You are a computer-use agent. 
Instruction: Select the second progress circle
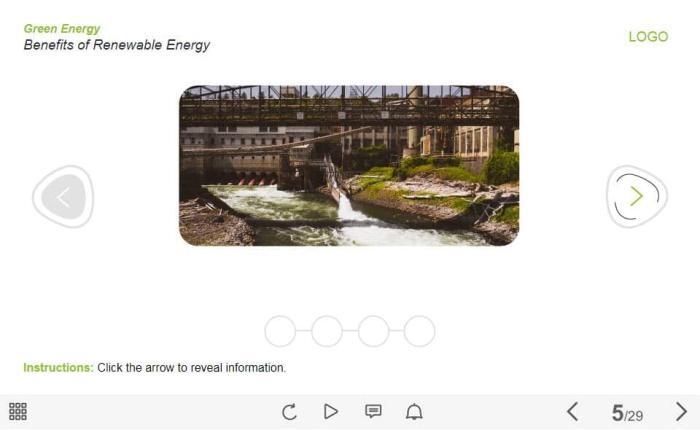click(x=327, y=331)
